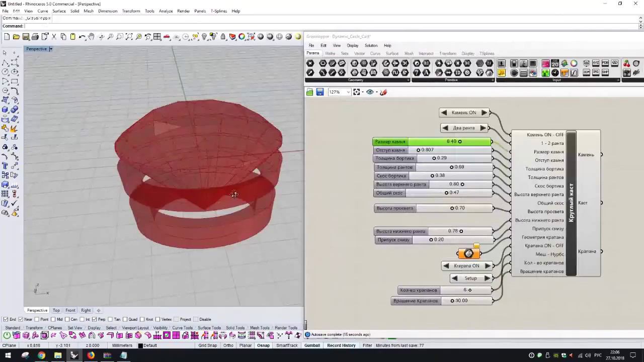Click the Cut scissors icon
This screenshot has width=644, height=362.
54,37
